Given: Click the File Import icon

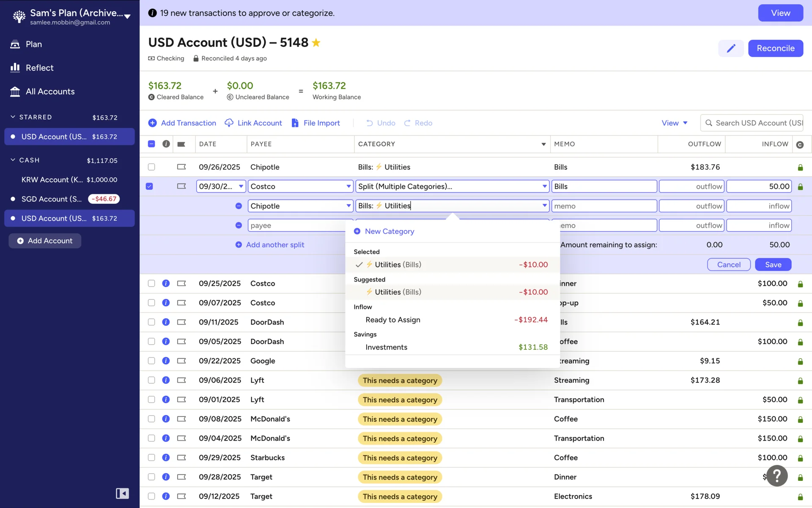Looking at the screenshot, I should [295, 123].
